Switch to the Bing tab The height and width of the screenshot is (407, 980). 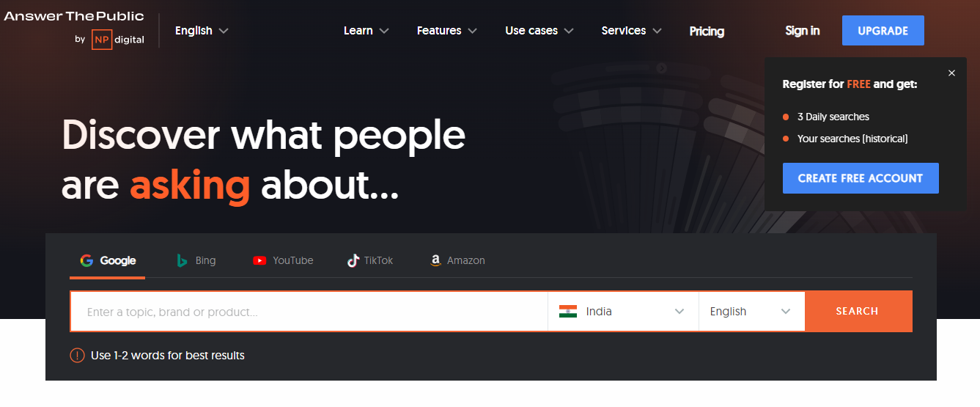[196, 261]
